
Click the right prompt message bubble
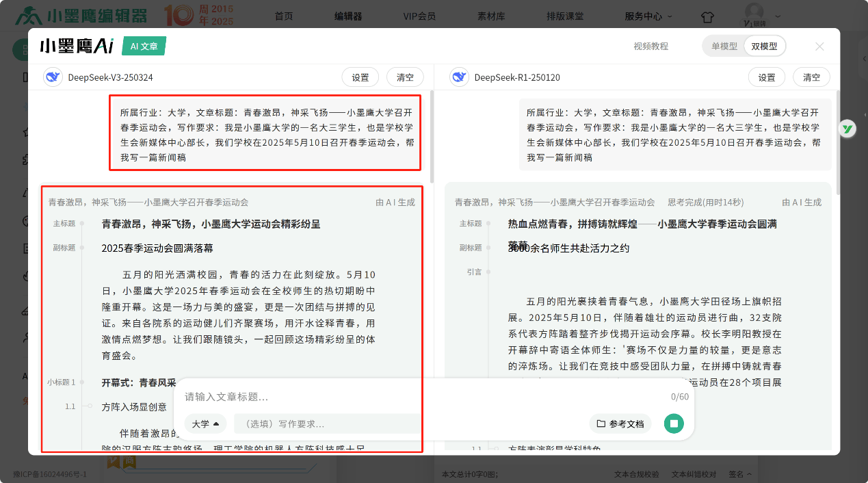tap(675, 134)
